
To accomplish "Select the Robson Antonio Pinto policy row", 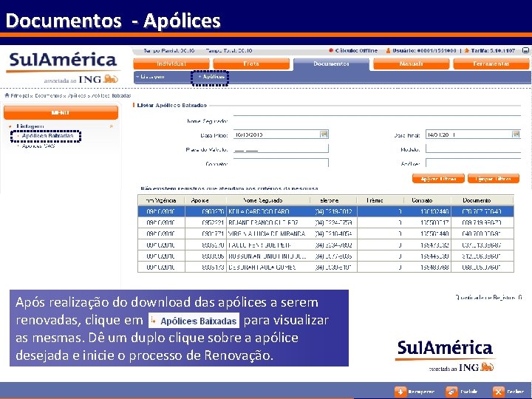I will pos(326,256).
